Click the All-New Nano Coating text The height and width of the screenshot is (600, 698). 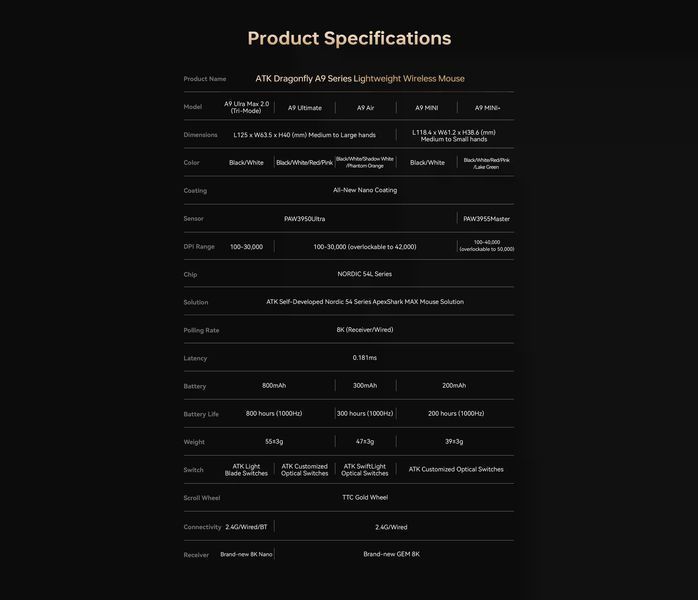365,190
